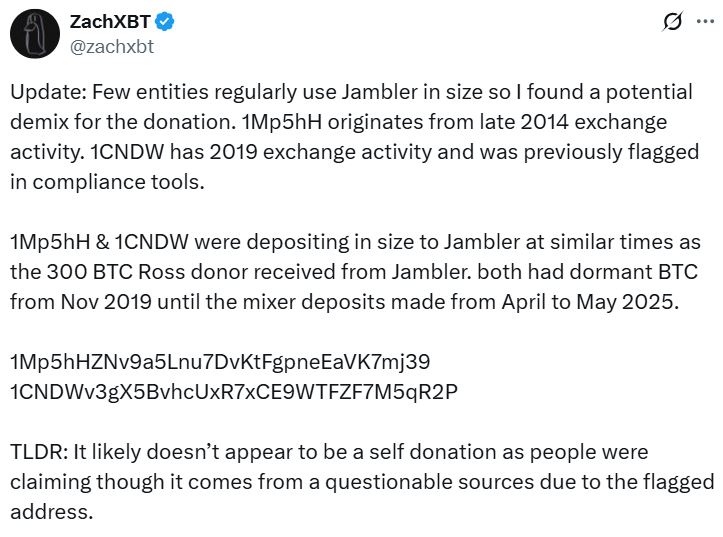The width and height of the screenshot is (723, 537).
Task: Click the address 1CNDWv3gX5BvhcUxR7xCE9WTFZF7M5qR2P
Action: click(x=233, y=391)
